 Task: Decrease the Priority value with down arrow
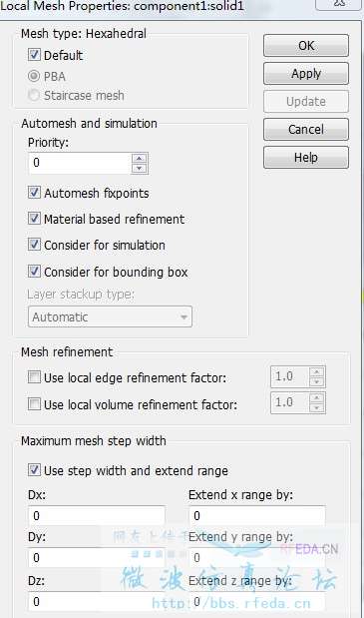pos(140,169)
